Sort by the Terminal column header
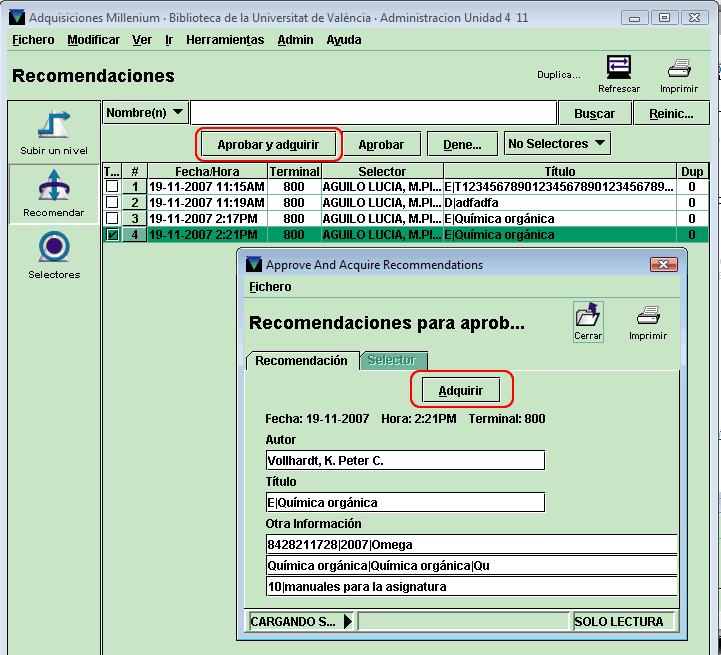 (x=294, y=172)
